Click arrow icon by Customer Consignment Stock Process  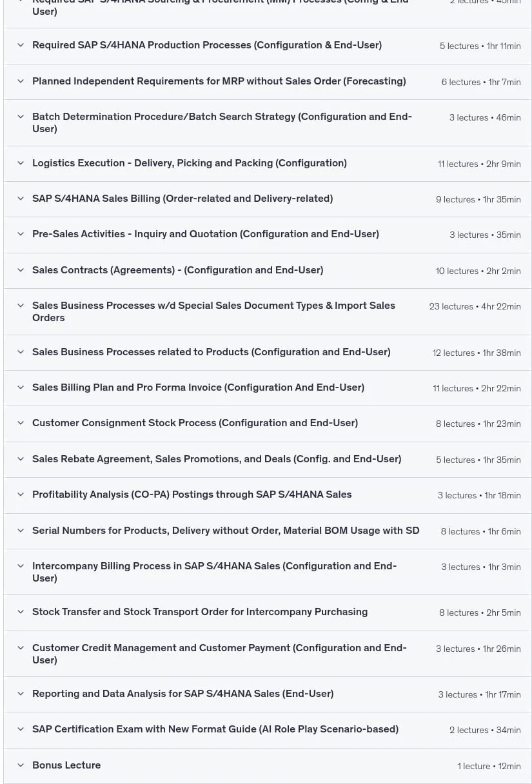point(21,423)
